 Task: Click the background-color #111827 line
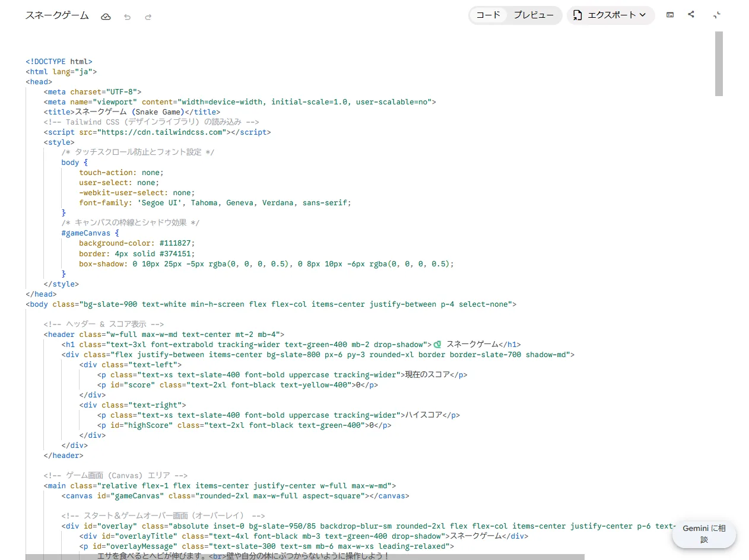(x=137, y=243)
